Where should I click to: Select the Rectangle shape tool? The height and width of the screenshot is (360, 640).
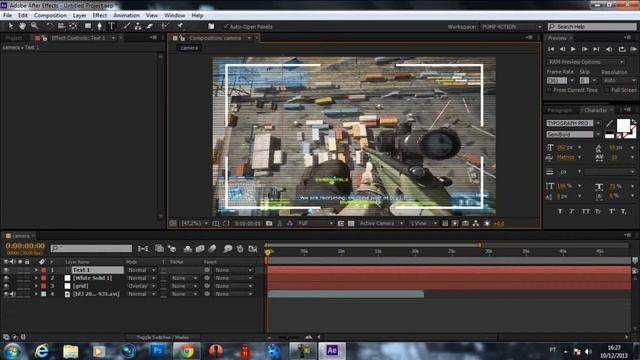[88, 26]
